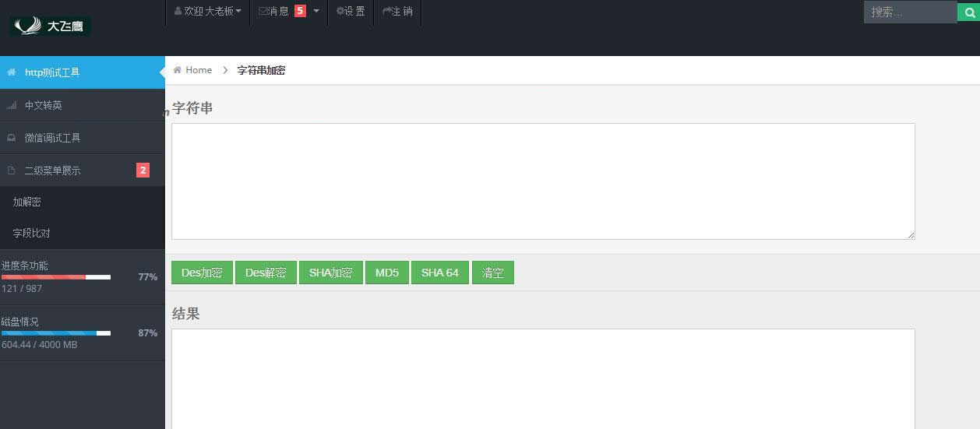Screen dimensions: 980x429
Task: Open 设置 in the top bar
Action: (x=351, y=12)
